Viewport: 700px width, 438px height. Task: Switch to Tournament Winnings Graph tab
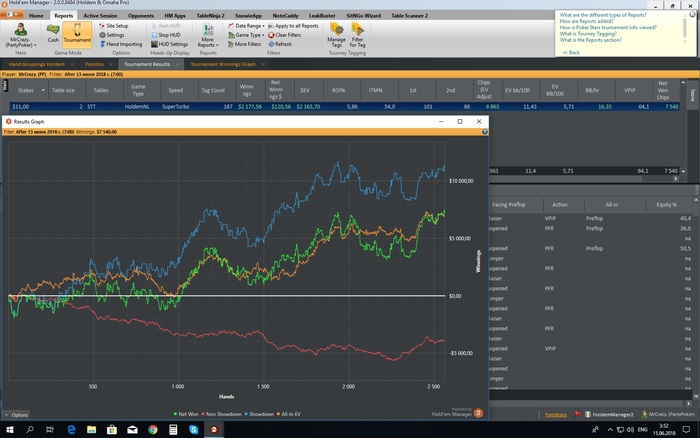(223, 64)
